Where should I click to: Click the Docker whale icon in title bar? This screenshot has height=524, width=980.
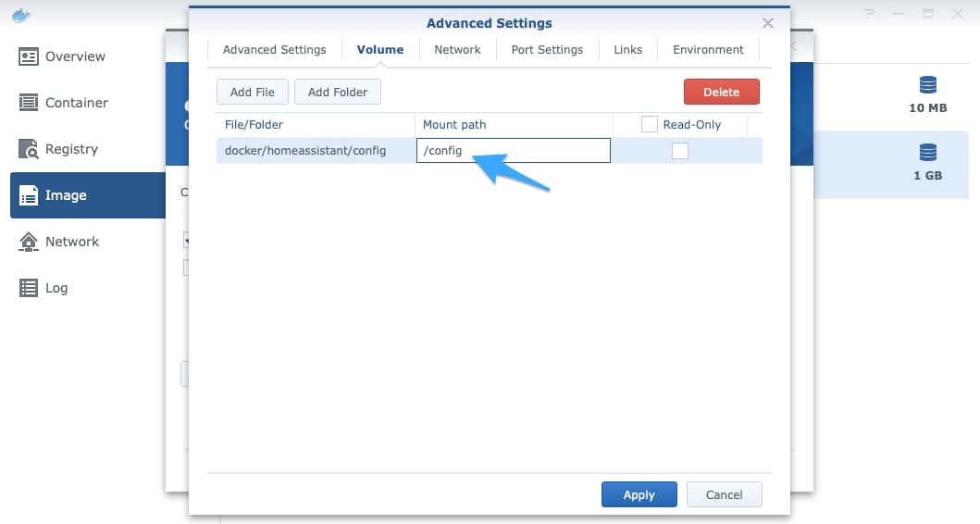21,15
